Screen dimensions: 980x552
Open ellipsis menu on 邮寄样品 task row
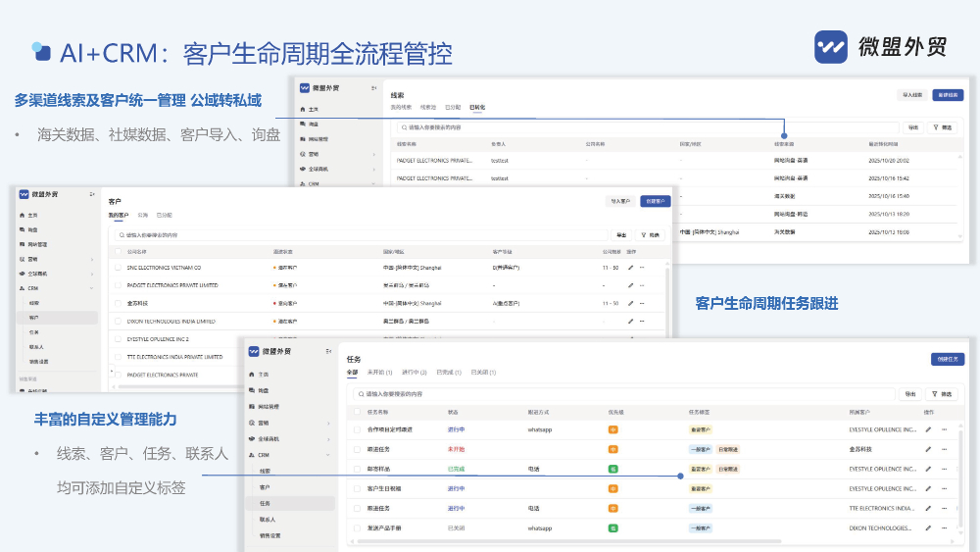pyautogui.click(x=944, y=469)
